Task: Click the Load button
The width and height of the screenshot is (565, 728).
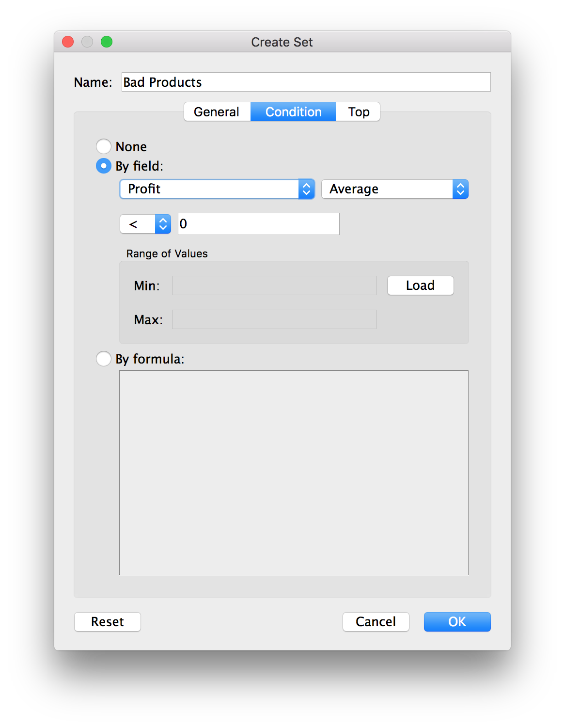Action: point(420,285)
